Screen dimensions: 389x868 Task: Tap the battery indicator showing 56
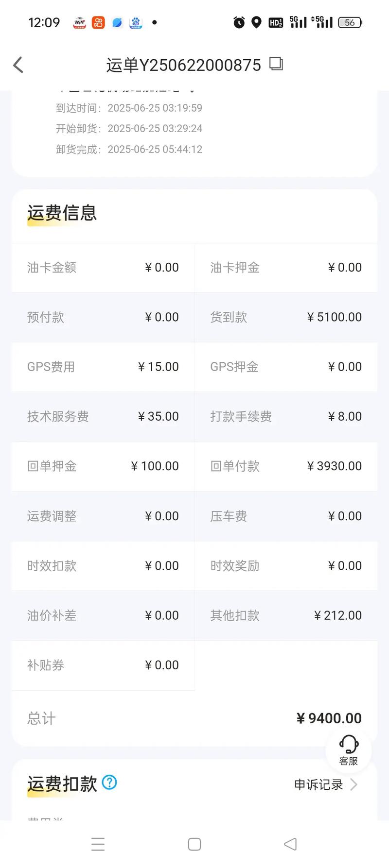(x=350, y=22)
